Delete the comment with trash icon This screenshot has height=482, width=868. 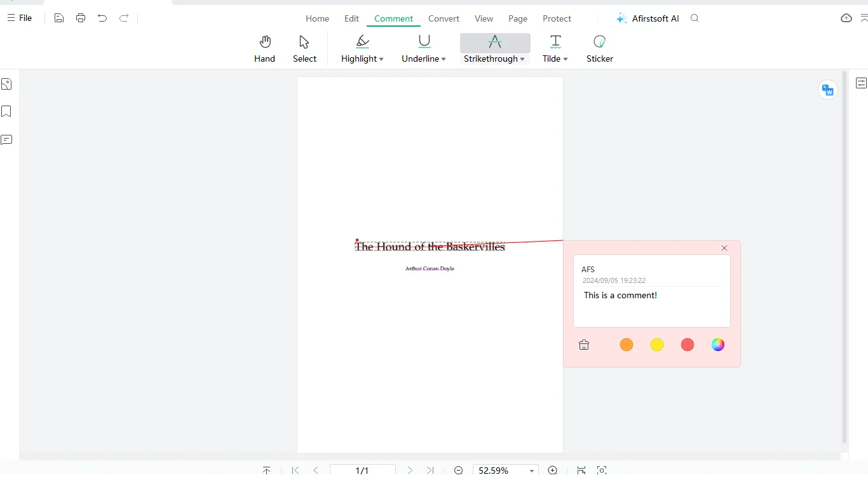pos(584,345)
